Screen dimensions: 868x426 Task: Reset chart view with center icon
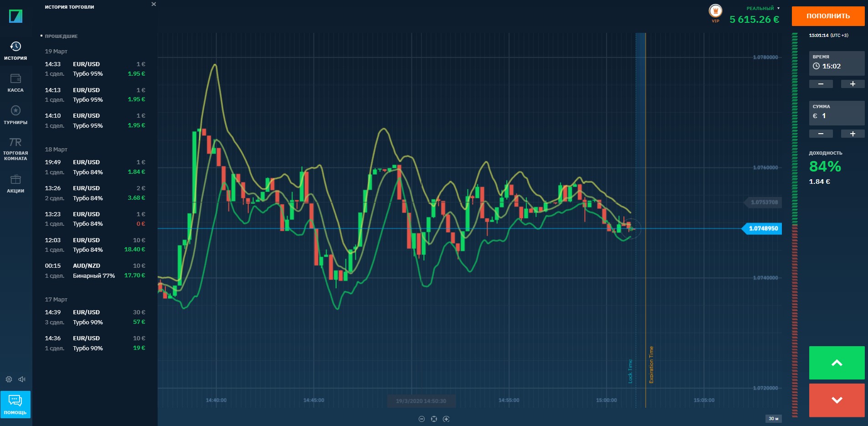(x=434, y=419)
